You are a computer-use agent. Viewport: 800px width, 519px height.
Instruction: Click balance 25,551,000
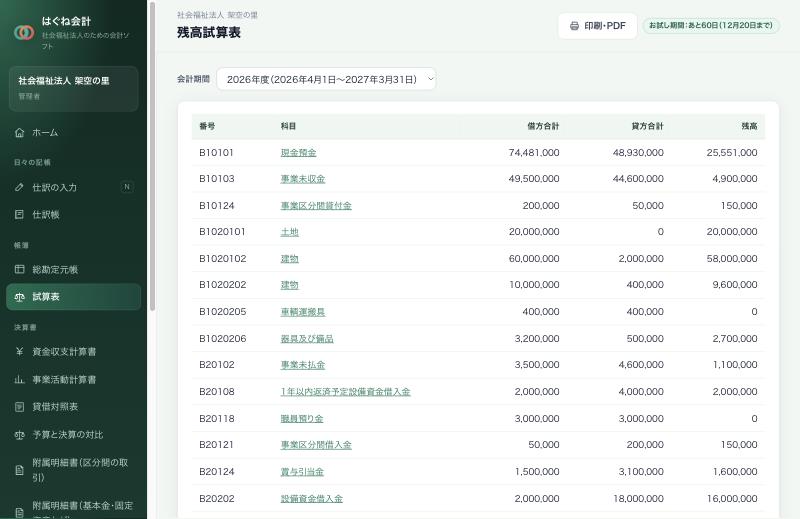(732, 153)
